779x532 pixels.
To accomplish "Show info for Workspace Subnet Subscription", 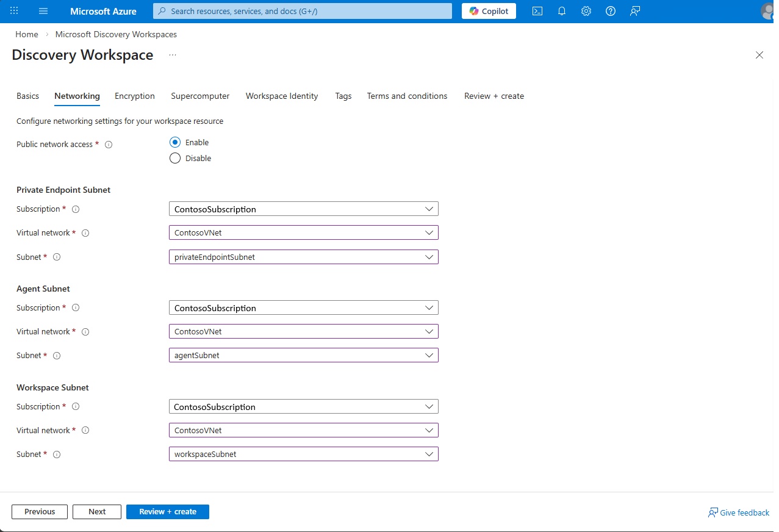I will pos(76,407).
